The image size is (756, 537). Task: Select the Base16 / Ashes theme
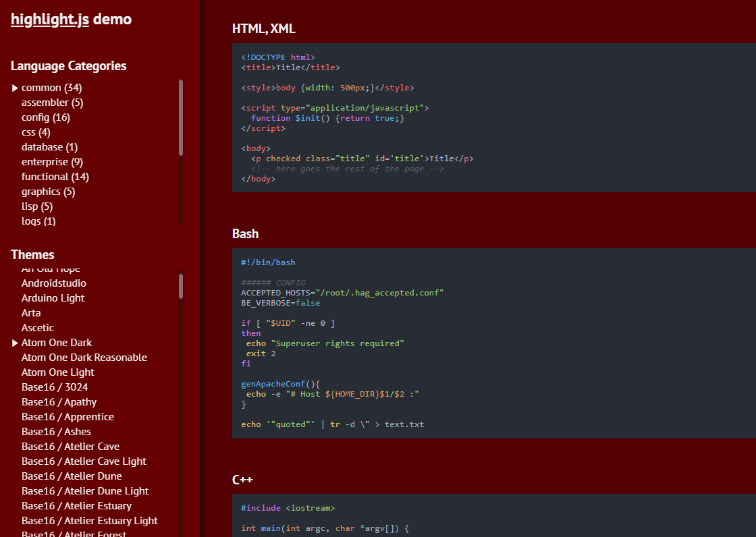click(57, 432)
